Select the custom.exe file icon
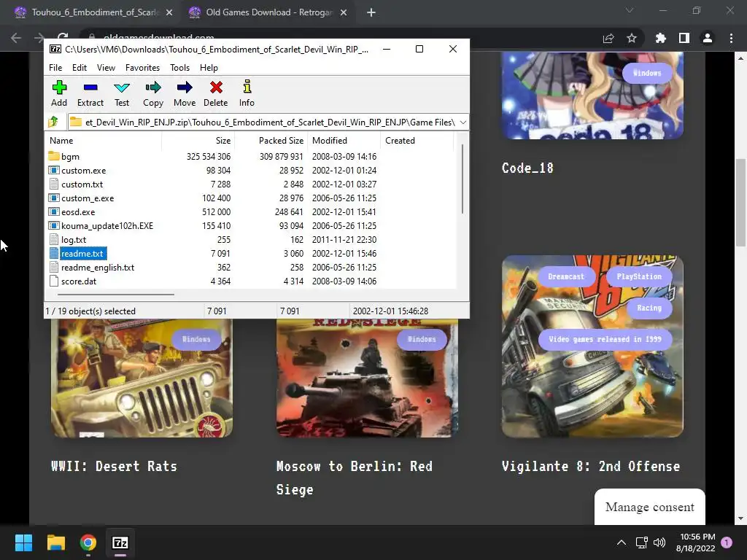Screen dimensions: 747x560 point(54,170)
